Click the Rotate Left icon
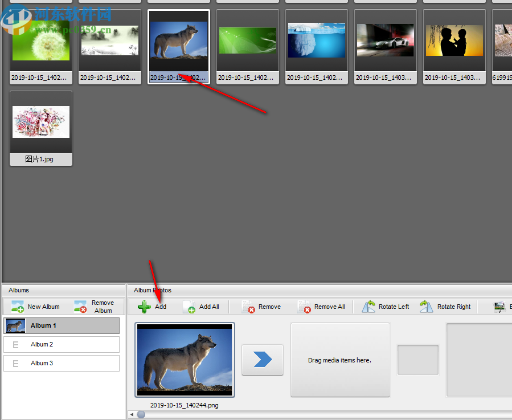Screen dimensions: 512x420 [368, 307]
